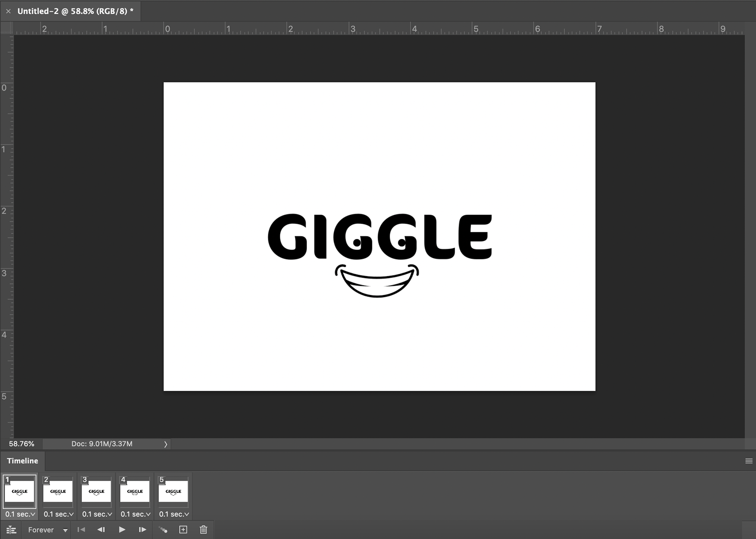This screenshot has height=539, width=756.
Task: Click the zoom percentage field 58.76%
Action: (x=22, y=444)
